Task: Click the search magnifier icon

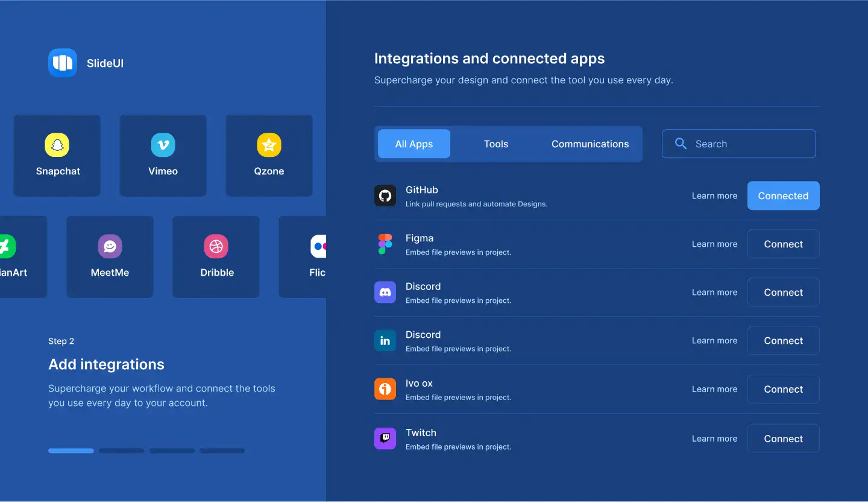Action: [681, 144]
